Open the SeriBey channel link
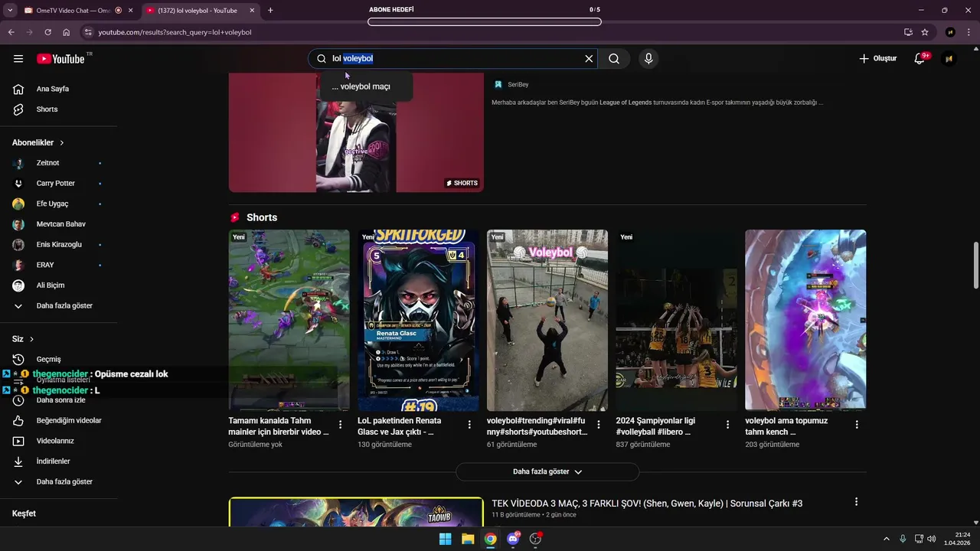This screenshot has width=980, height=551. [x=518, y=85]
